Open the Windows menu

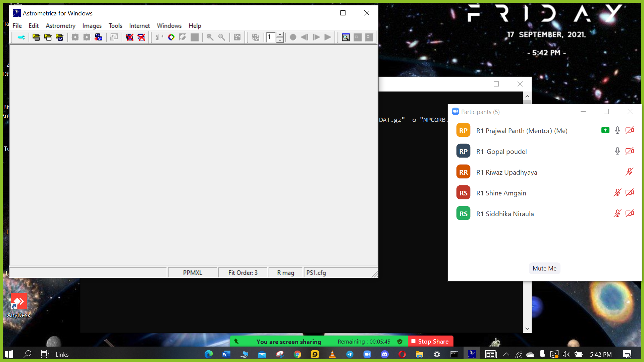[x=169, y=26]
